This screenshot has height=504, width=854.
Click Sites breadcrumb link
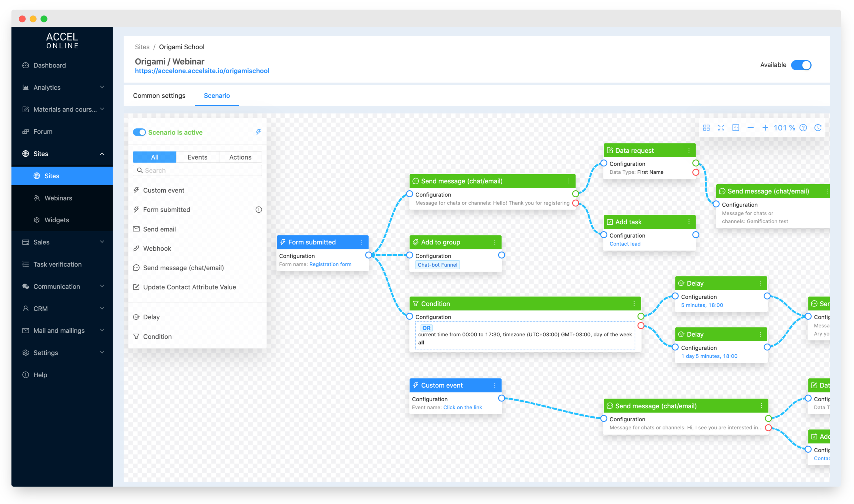pyautogui.click(x=142, y=47)
